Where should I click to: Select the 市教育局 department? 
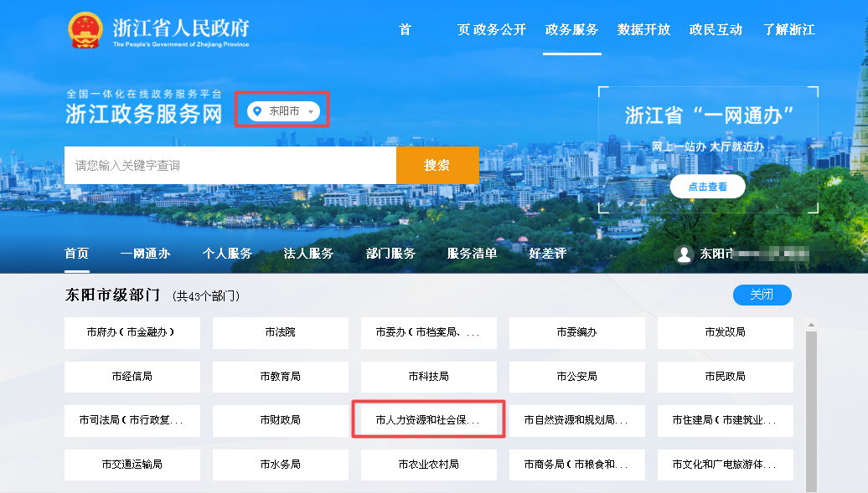[x=281, y=377]
